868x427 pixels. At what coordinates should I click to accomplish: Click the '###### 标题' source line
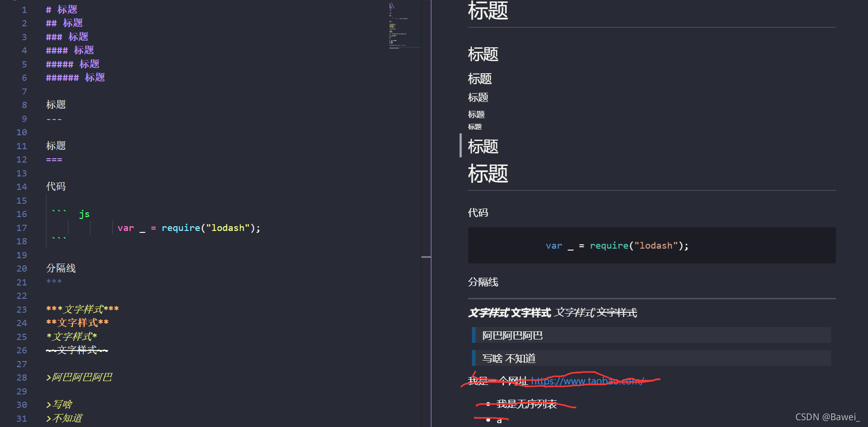click(75, 77)
